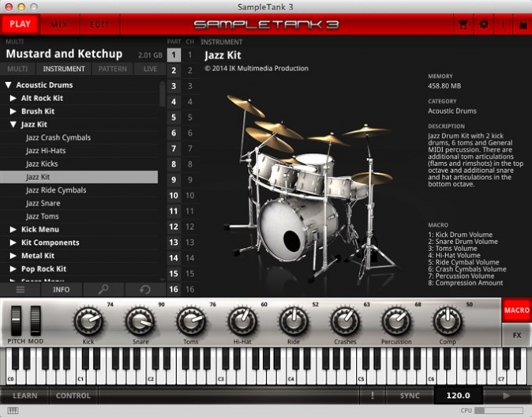Toggle the MACRO panel button
The width and height of the screenshot is (532, 417).
coord(516,310)
